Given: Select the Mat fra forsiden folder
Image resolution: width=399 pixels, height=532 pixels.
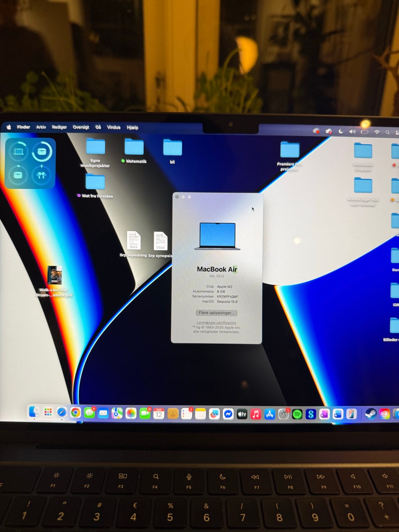Looking at the screenshot, I should pos(95,185).
